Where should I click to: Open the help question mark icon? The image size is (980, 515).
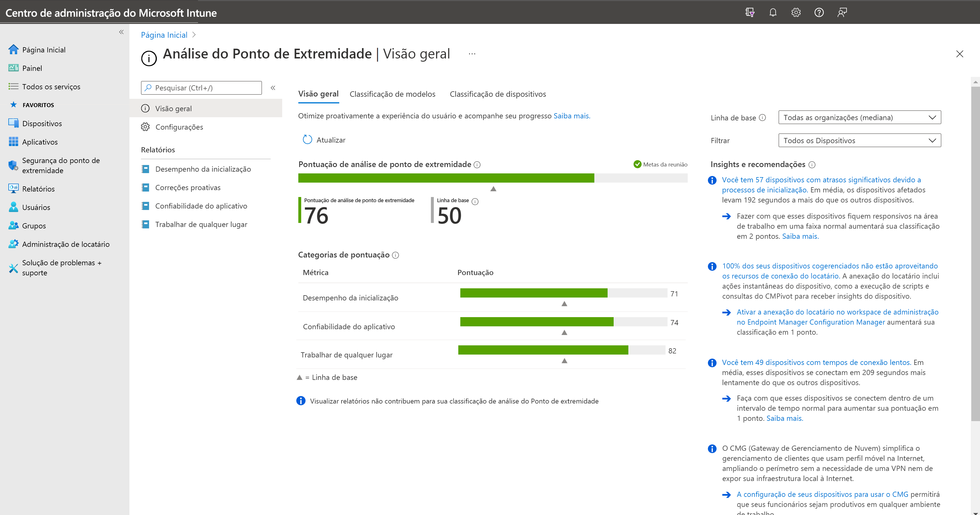click(x=819, y=13)
